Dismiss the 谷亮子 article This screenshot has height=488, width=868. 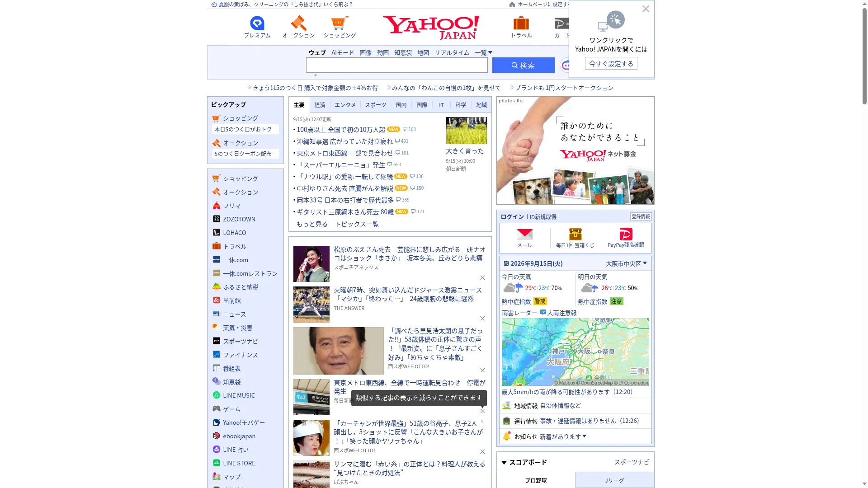click(x=482, y=451)
